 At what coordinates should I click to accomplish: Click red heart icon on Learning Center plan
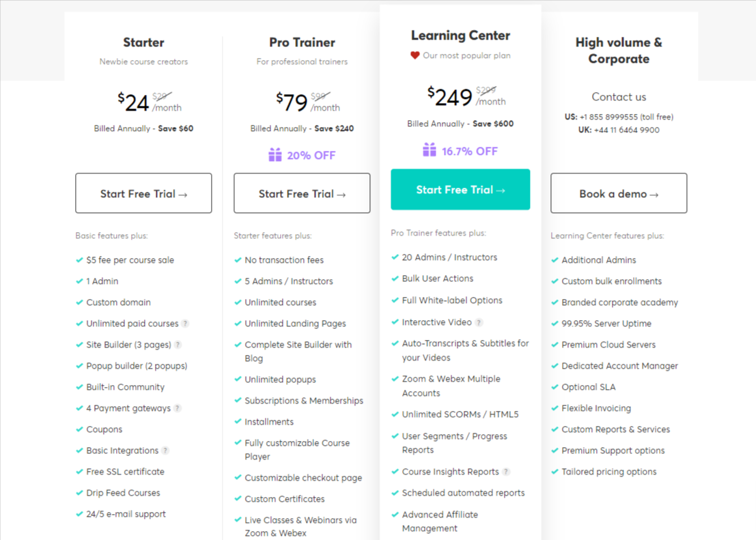415,55
